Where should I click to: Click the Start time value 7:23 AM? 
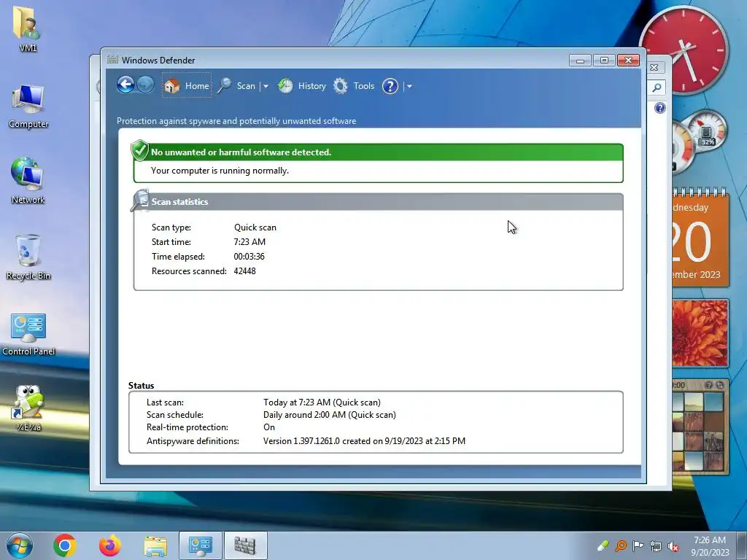(249, 242)
